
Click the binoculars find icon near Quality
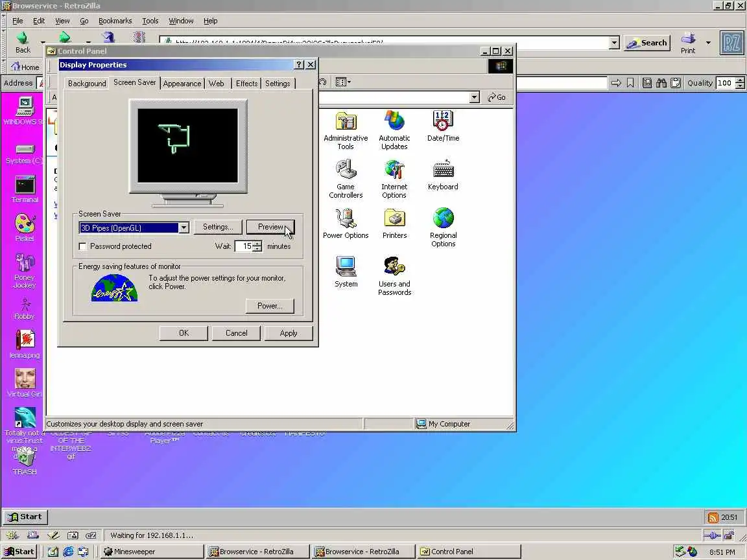click(661, 83)
